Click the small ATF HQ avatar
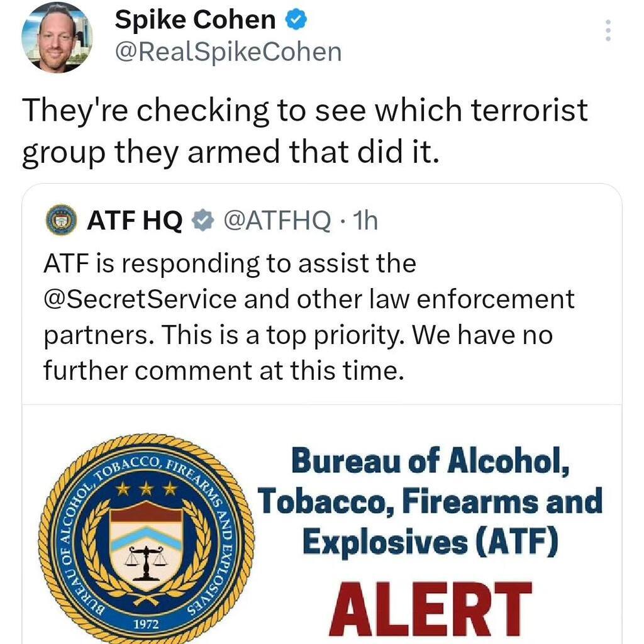 (x=60, y=221)
